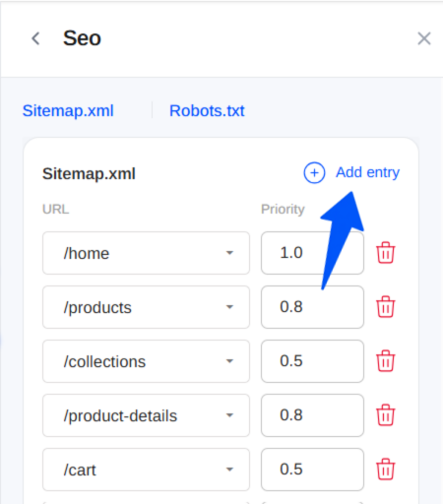Delete the /cart sitemap entry
Image resolution: width=443 pixels, height=504 pixels.
386,470
